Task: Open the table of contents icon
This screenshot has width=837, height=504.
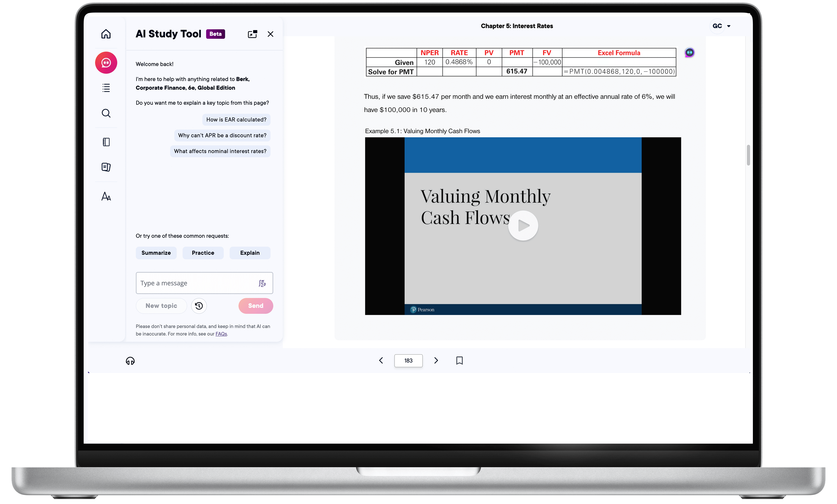Action: (106, 88)
